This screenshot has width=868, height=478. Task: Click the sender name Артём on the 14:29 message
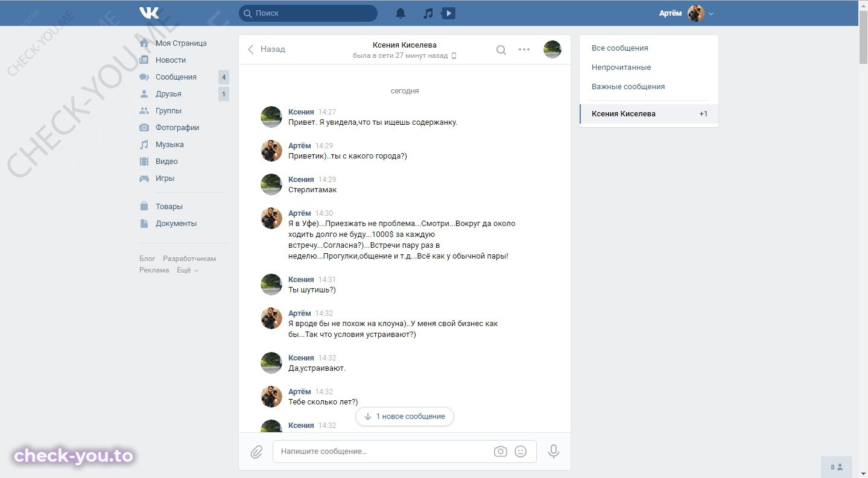(x=300, y=146)
